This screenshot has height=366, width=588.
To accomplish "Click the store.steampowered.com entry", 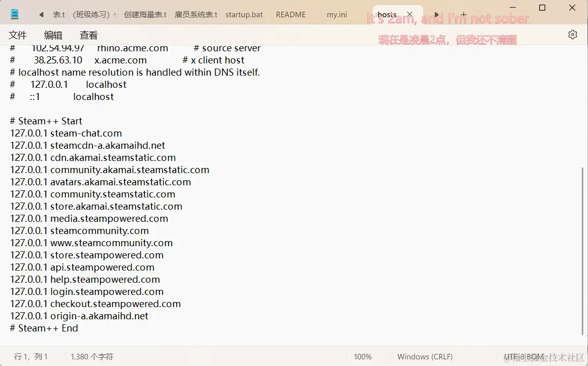I will 86,255.
